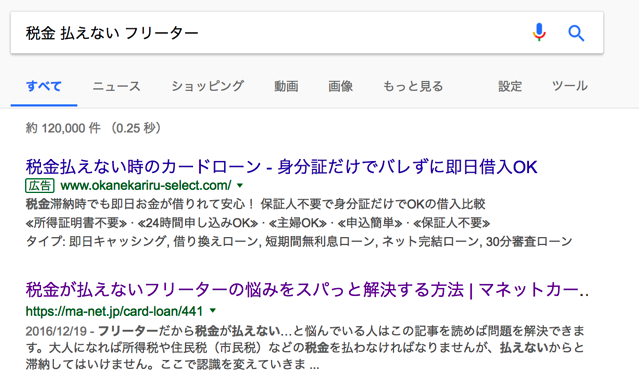Image resolution: width=639 pixels, height=391 pixels.
Task: Expand the dropdown arrow beside okanekariru-select.com
Action: (x=240, y=186)
